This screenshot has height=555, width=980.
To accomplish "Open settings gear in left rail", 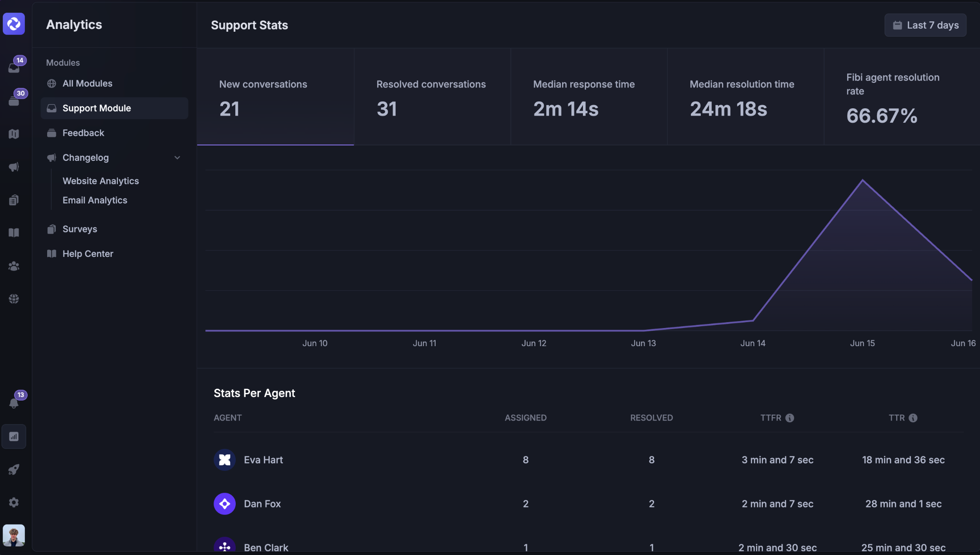I will pyautogui.click(x=14, y=502).
